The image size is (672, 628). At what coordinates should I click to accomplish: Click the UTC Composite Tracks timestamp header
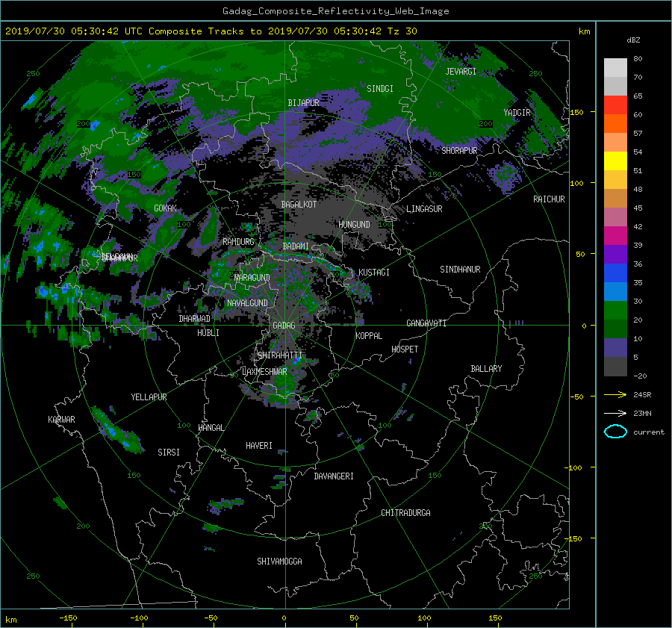[211, 31]
